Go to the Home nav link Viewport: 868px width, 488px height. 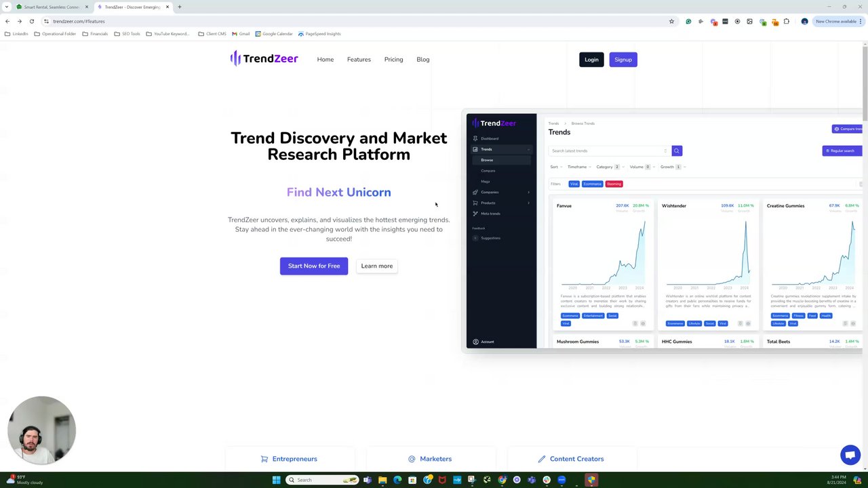coord(325,60)
